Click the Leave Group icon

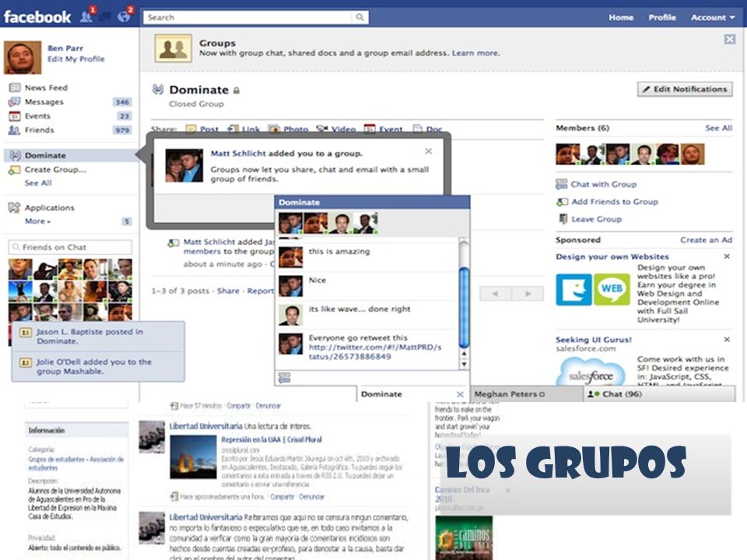pyautogui.click(x=563, y=219)
